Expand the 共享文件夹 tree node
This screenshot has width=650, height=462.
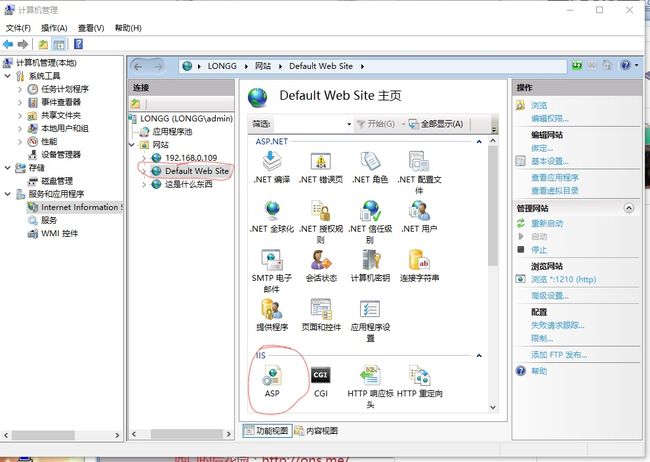pyautogui.click(x=20, y=115)
